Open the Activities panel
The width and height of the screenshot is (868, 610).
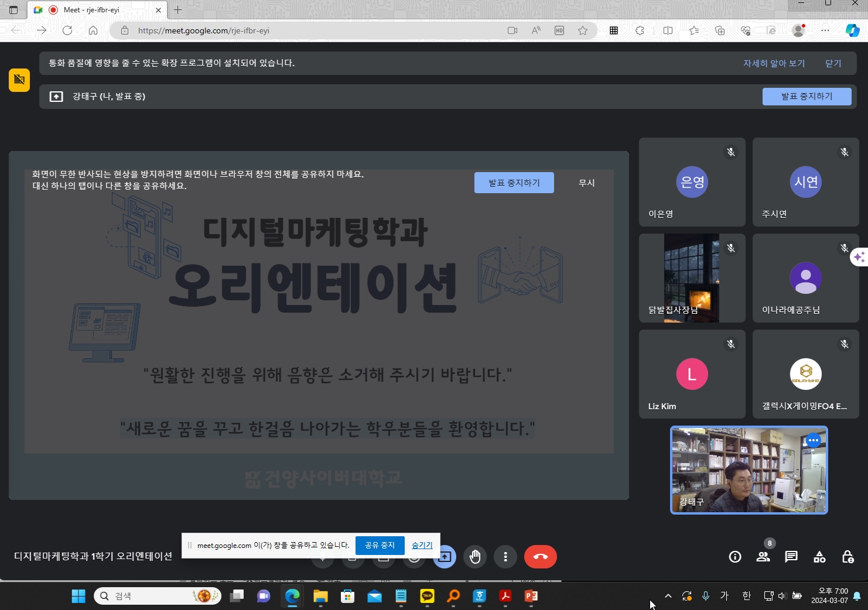pyautogui.click(x=819, y=557)
